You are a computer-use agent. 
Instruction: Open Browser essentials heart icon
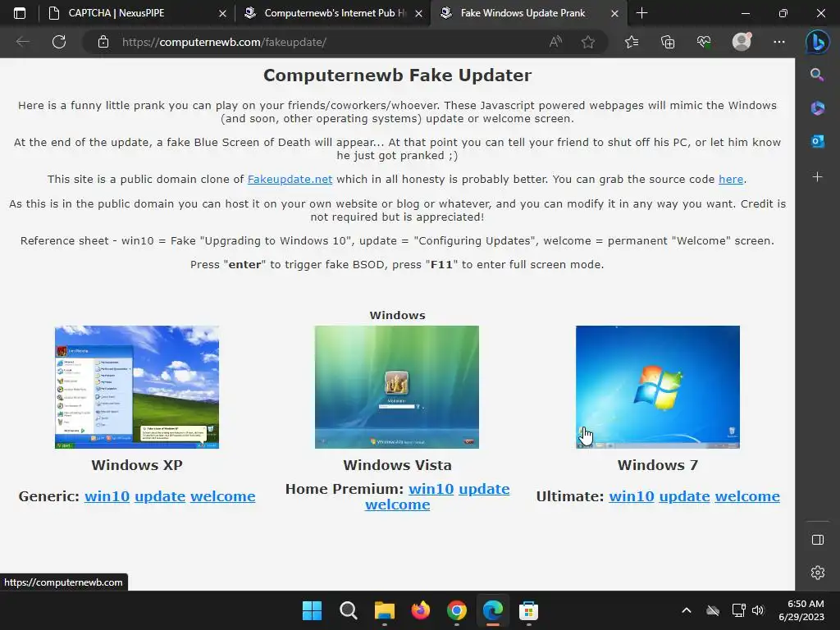[x=704, y=42]
